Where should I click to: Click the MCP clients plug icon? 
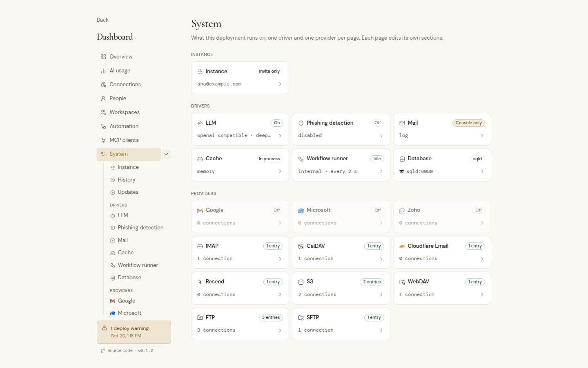103,140
